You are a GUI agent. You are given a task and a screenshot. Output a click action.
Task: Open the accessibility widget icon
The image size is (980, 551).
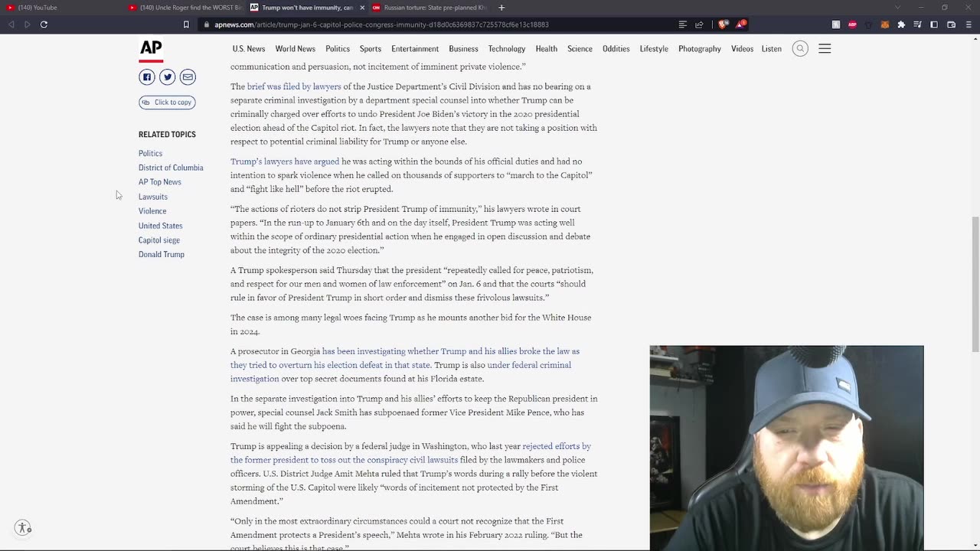(23, 528)
